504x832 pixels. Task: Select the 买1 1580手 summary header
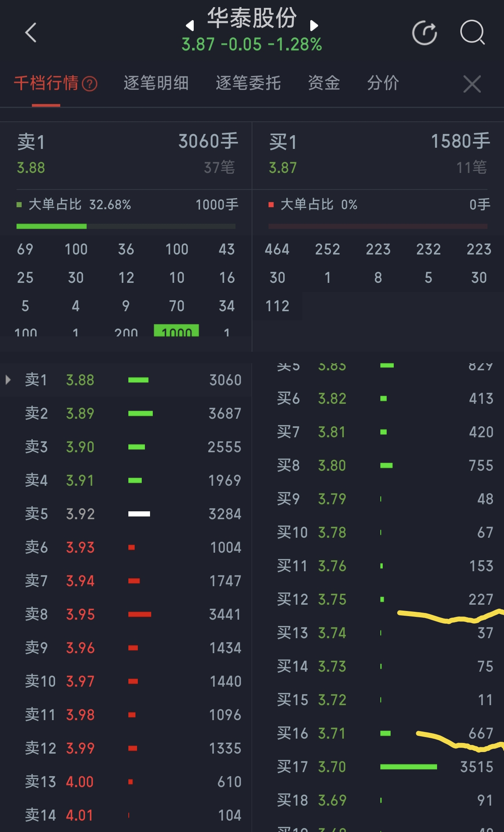[x=378, y=154]
